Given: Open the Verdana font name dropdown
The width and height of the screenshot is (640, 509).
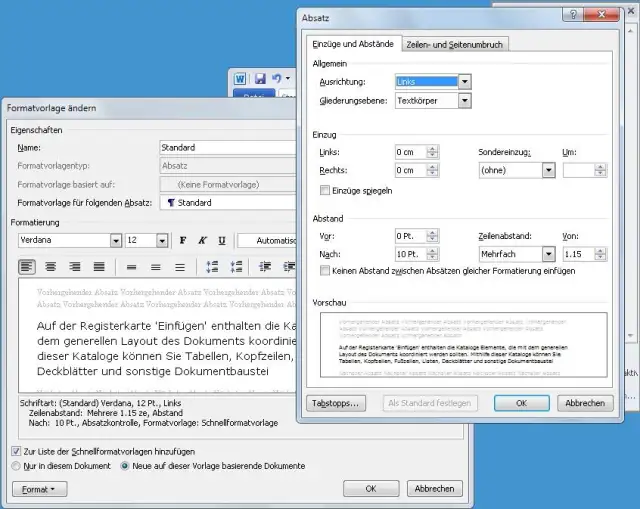Looking at the screenshot, I should pos(115,240).
